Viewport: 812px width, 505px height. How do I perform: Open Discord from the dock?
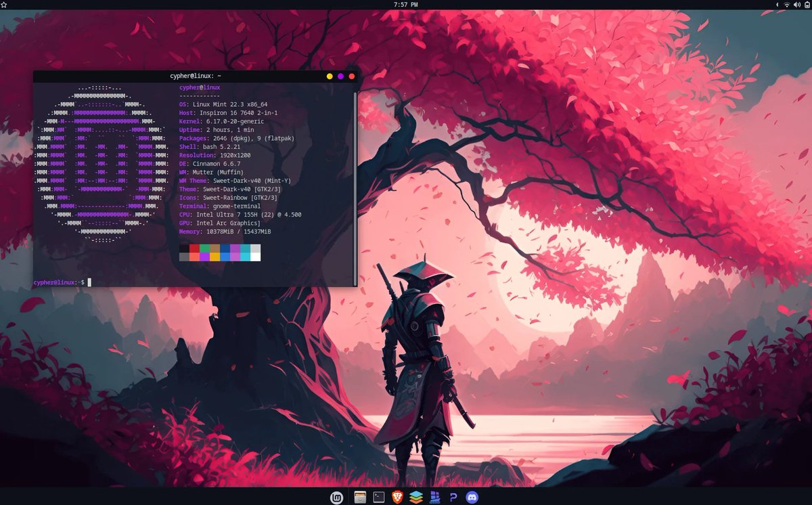click(x=472, y=497)
